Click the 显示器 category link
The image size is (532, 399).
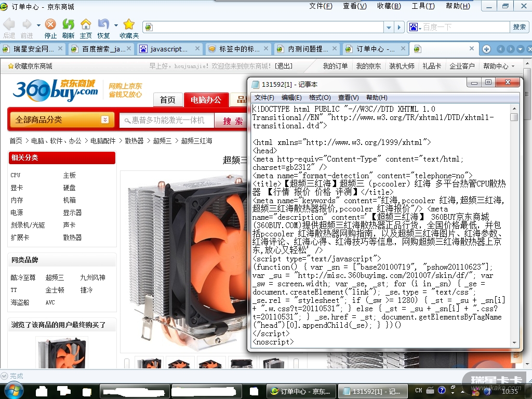pyautogui.click(x=72, y=212)
